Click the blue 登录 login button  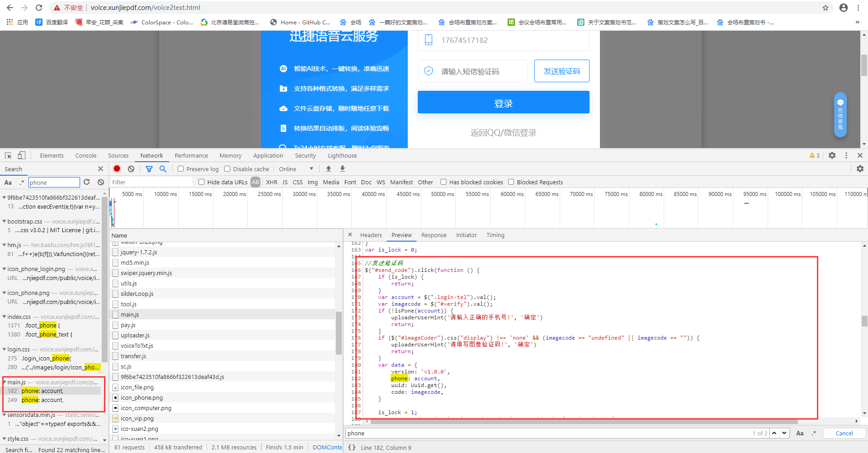(x=504, y=102)
